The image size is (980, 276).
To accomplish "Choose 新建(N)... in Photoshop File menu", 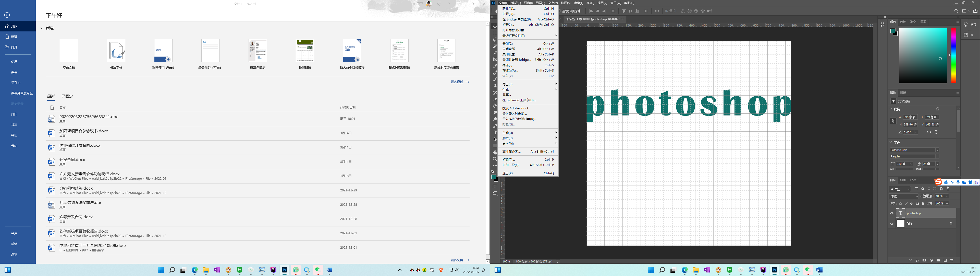I will tap(528, 8).
